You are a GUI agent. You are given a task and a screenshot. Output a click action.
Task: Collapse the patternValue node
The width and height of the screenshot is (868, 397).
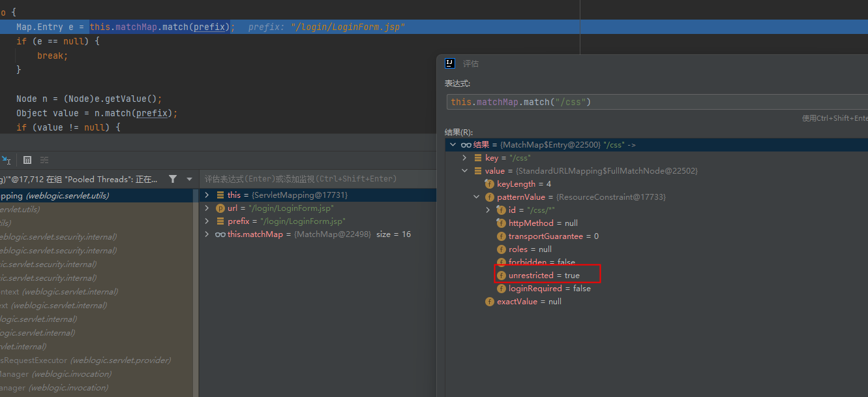tap(476, 197)
